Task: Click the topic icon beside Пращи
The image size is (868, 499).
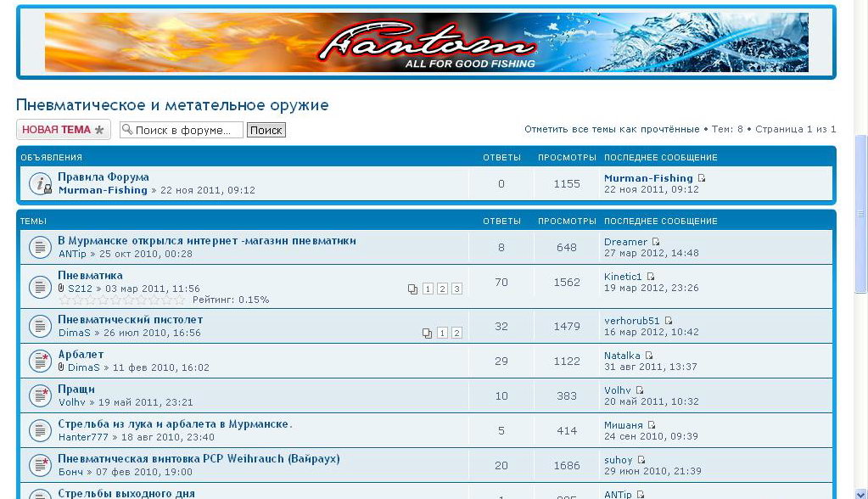Action: (x=40, y=395)
